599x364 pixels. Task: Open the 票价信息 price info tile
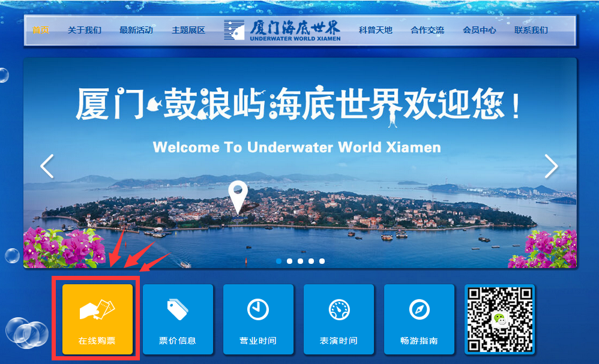click(x=178, y=320)
